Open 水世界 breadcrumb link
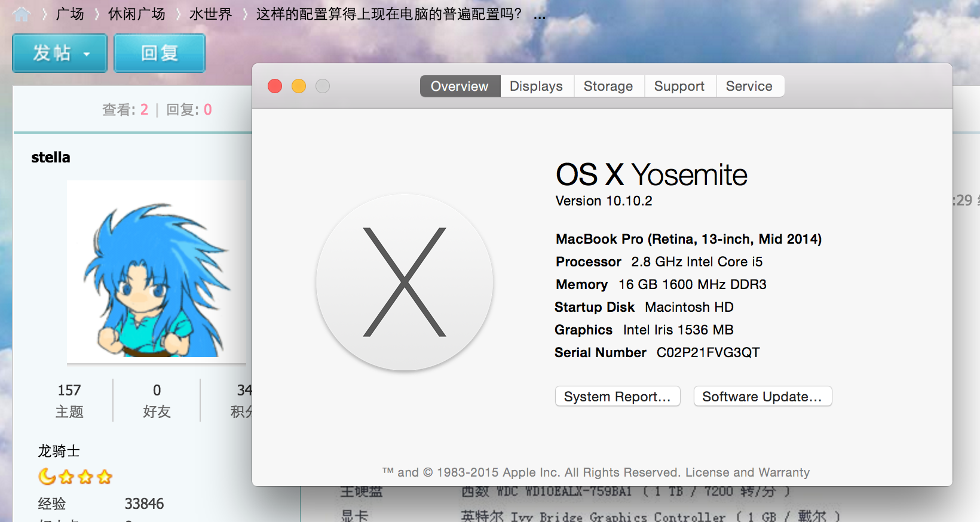This screenshot has height=522, width=980. coord(210,14)
